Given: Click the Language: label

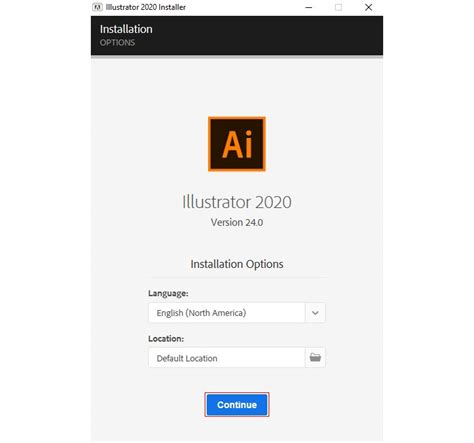Looking at the screenshot, I should [168, 293].
